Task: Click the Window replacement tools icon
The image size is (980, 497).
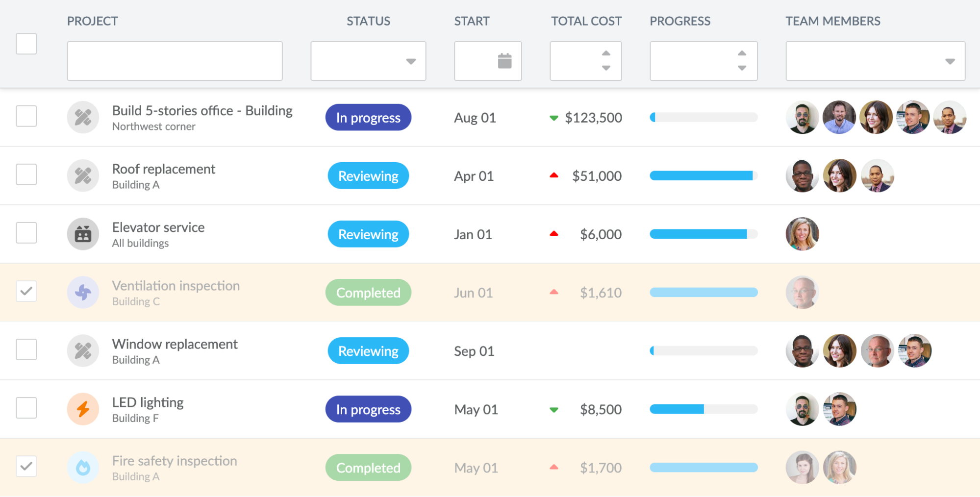Action: pos(83,351)
